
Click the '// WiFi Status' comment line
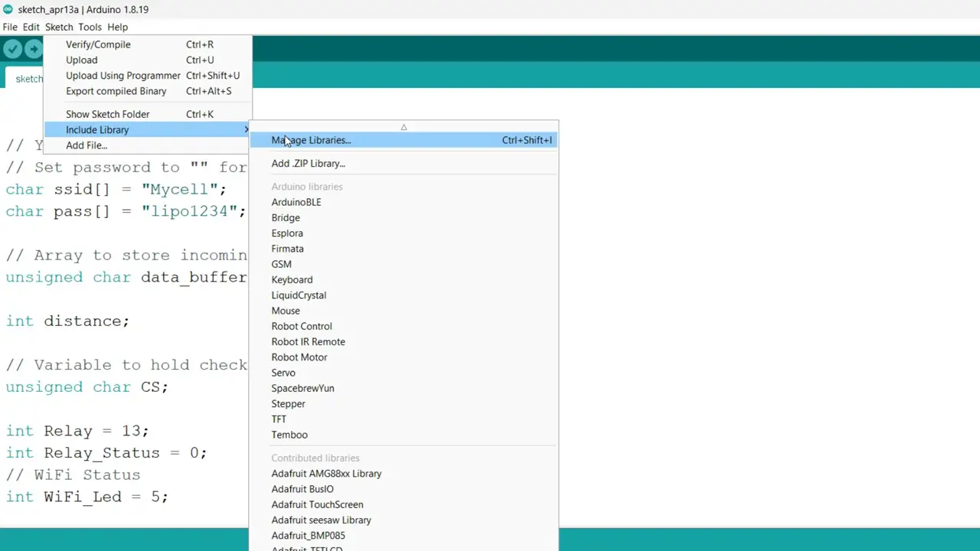click(x=73, y=474)
